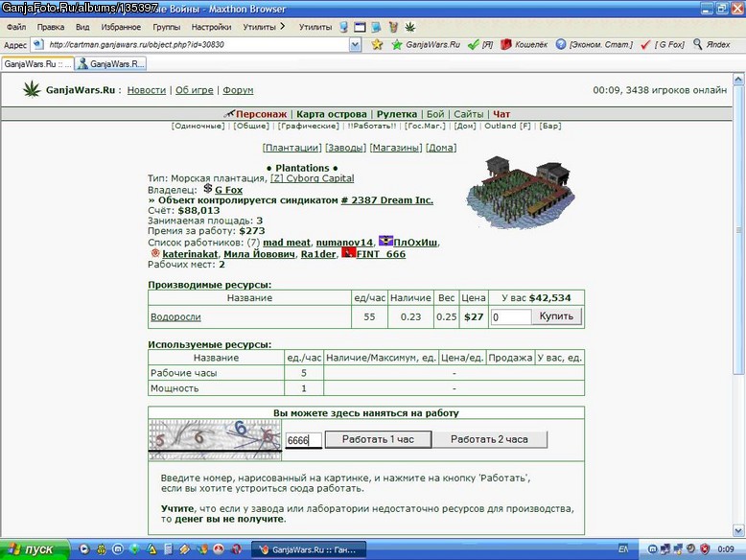
Task: Open the Избранное menu
Action: [x=121, y=27]
